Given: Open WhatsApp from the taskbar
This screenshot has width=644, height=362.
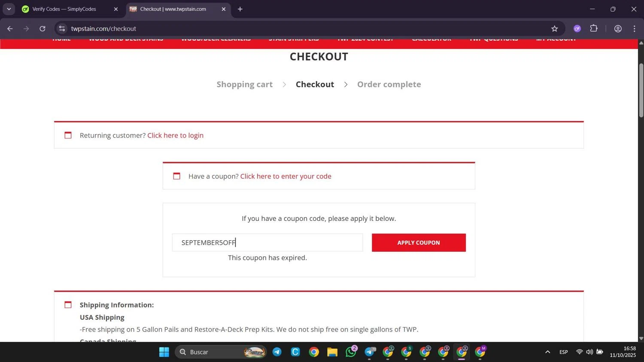Looking at the screenshot, I should pos(351,352).
